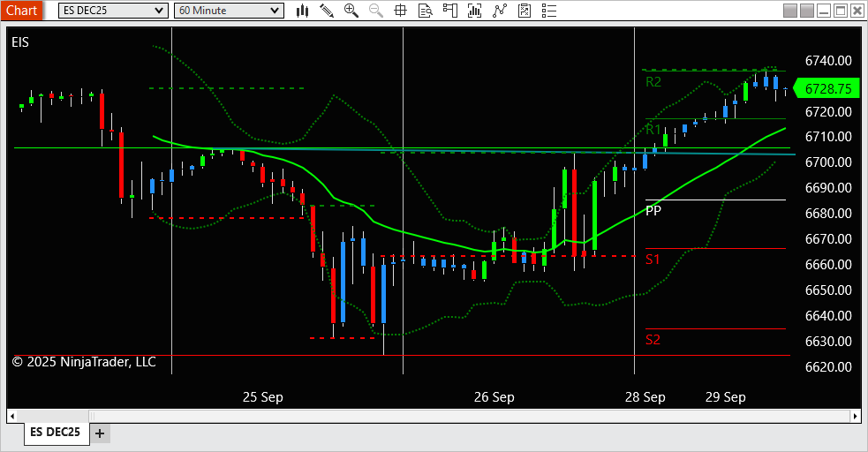Image resolution: width=868 pixels, height=452 pixels.
Task: Click the 28 Sep date label
Action: [x=645, y=397]
